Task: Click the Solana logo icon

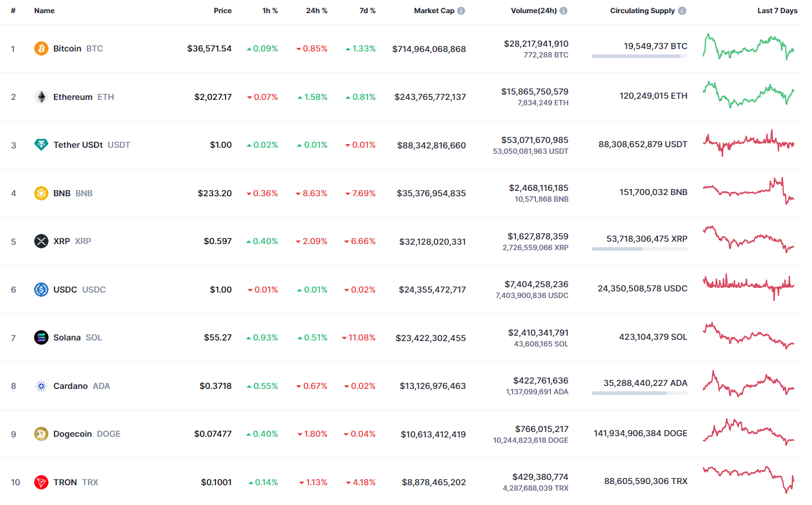Action: (41, 337)
